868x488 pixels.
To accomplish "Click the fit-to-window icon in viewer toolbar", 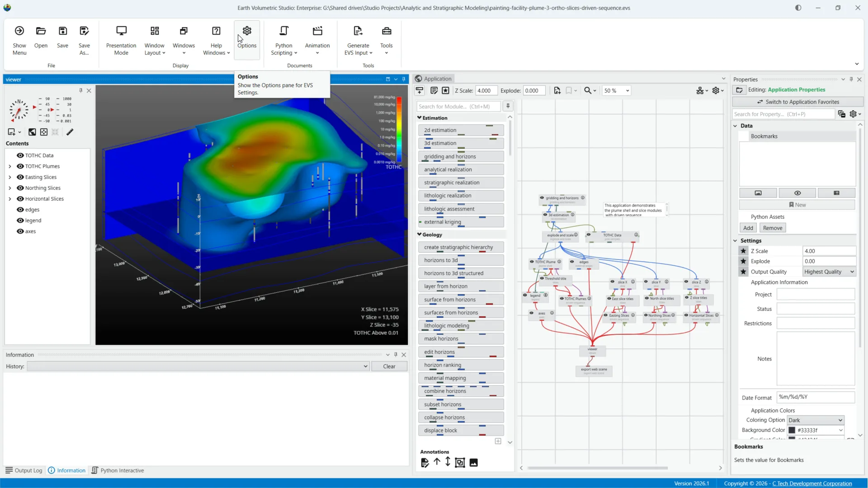I will coord(44,132).
